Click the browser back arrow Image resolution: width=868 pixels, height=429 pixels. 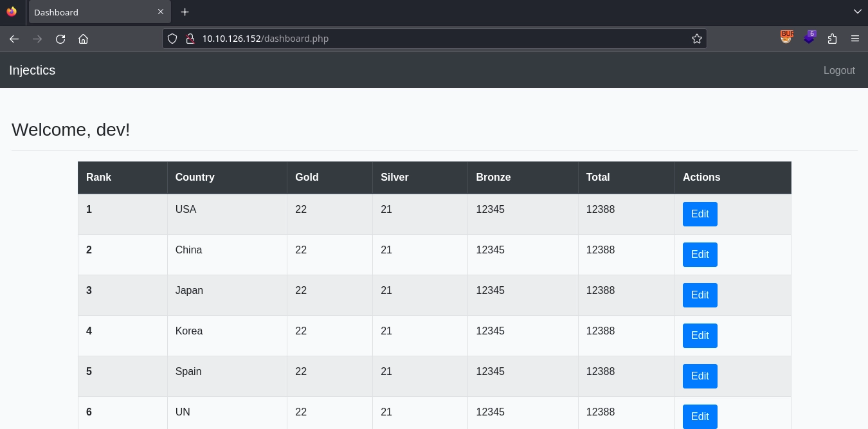(14, 39)
